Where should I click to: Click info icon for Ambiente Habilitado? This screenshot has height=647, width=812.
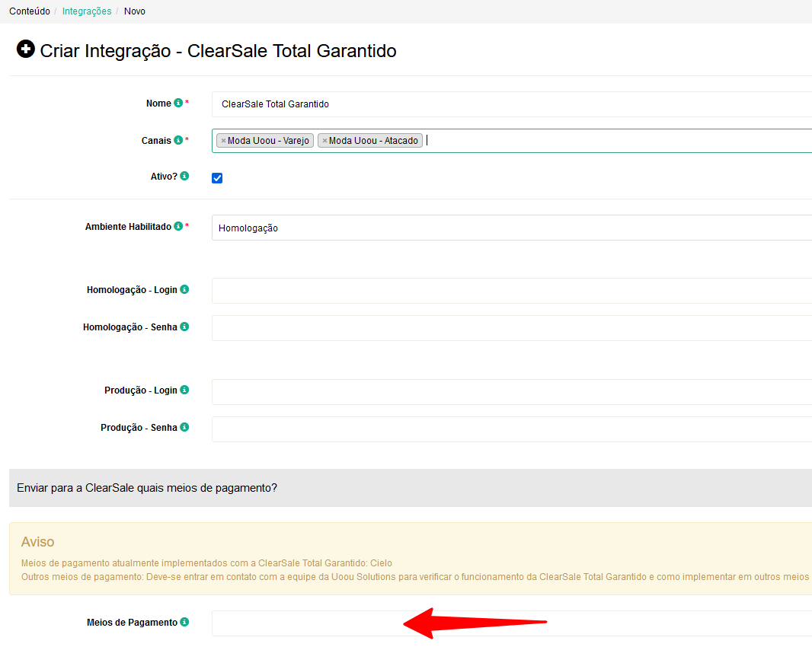pos(178,226)
